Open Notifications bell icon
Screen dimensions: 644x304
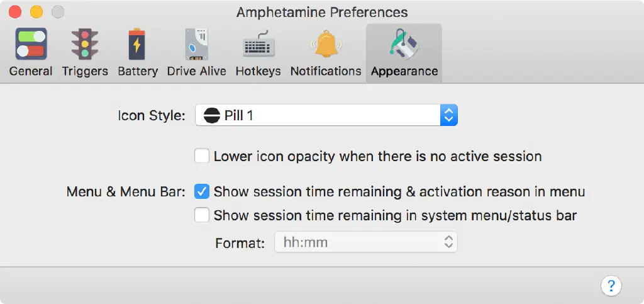click(325, 44)
